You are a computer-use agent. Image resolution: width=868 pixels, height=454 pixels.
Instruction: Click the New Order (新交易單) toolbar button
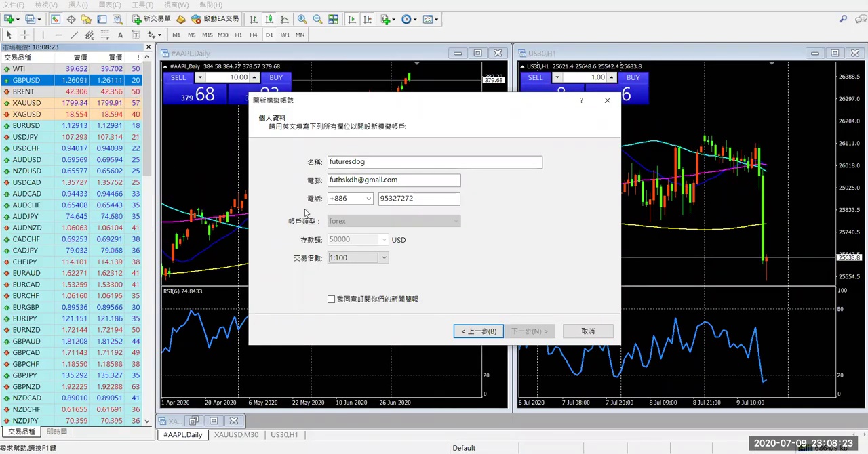click(151, 19)
